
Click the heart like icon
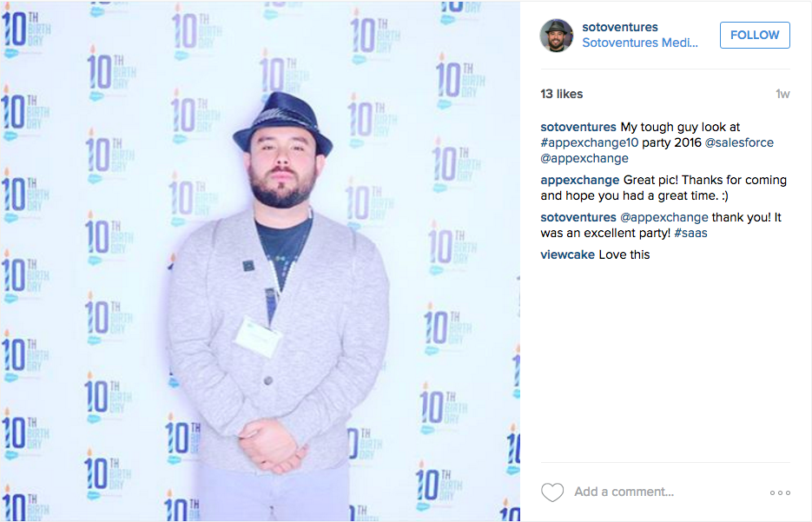tap(552, 492)
